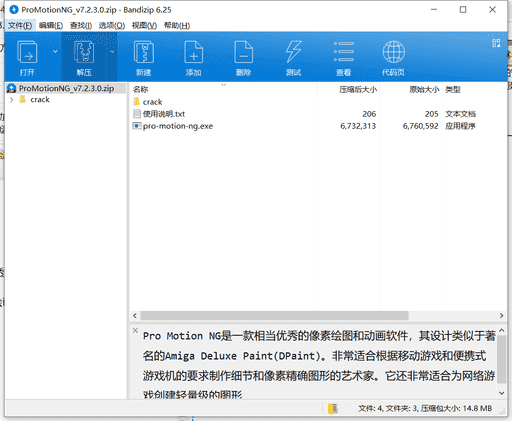The height and width of the screenshot is (421, 512).
Task: Expand the crack folder in tree
Action: coord(12,100)
